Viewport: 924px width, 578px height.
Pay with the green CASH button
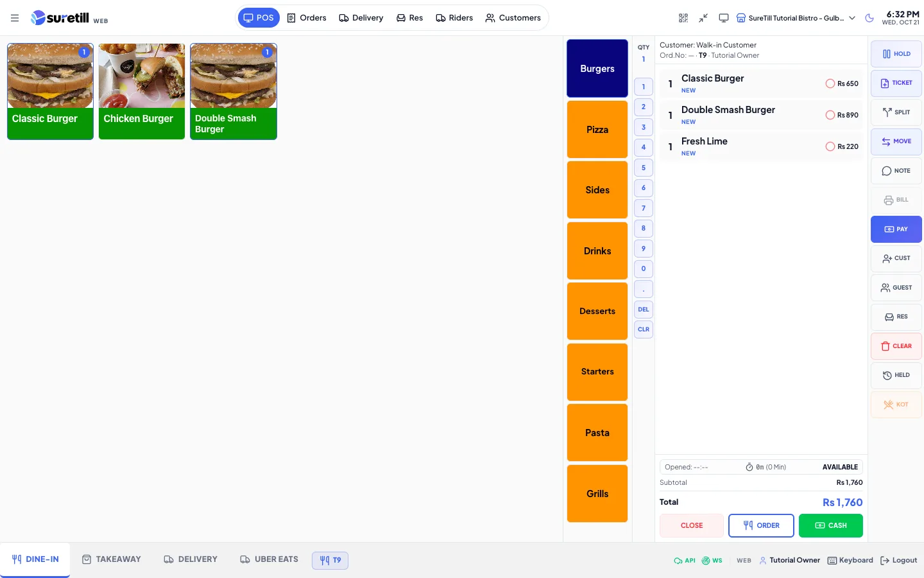831,525
